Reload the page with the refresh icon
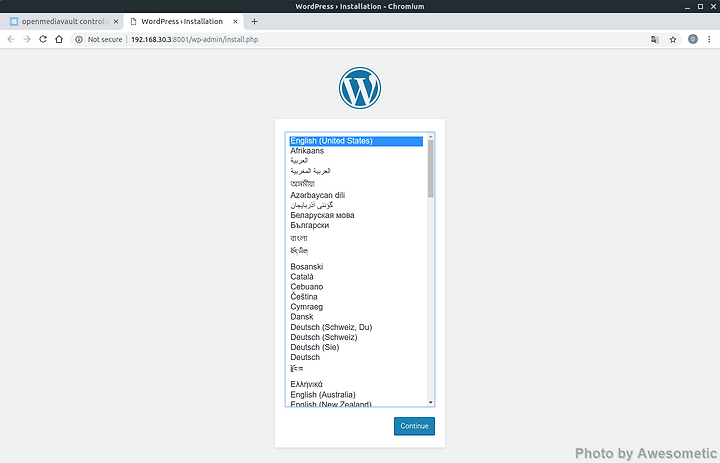The height and width of the screenshot is (463, 720). click(x=43, y=40)
